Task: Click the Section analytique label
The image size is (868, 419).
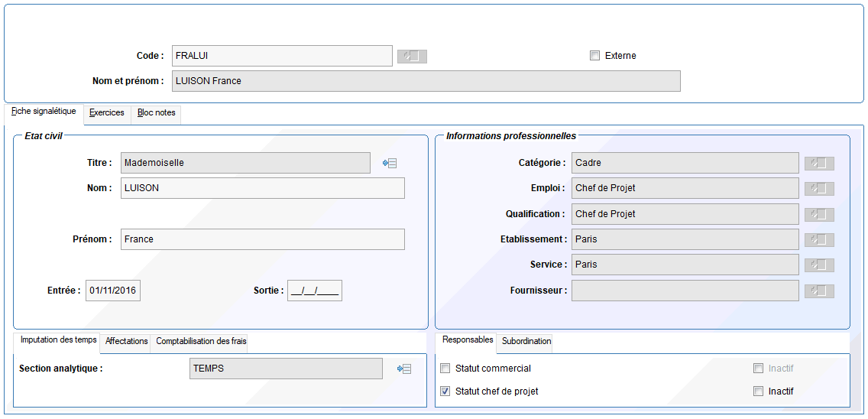Action: click(x=61, y=368)
